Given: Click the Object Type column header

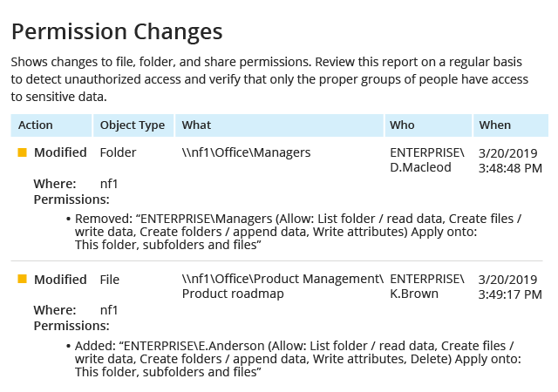Looking at the screenshot, I should click(x=133, y=125).
